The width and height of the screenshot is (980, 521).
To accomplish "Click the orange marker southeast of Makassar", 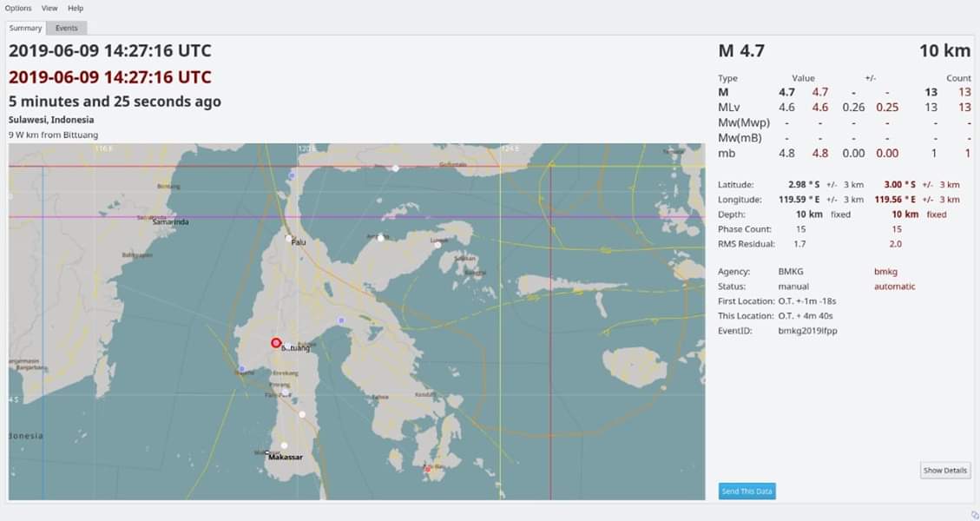I will point(427,469).
